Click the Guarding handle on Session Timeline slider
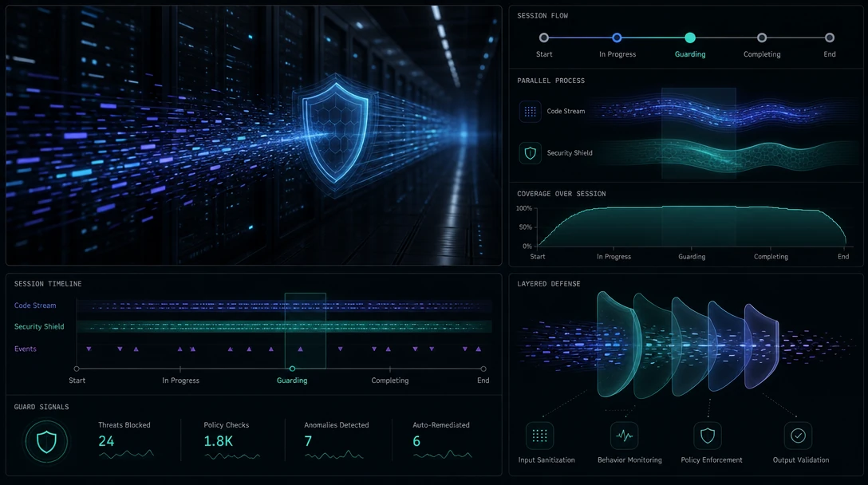868x485 pixels. pos(292,369)
